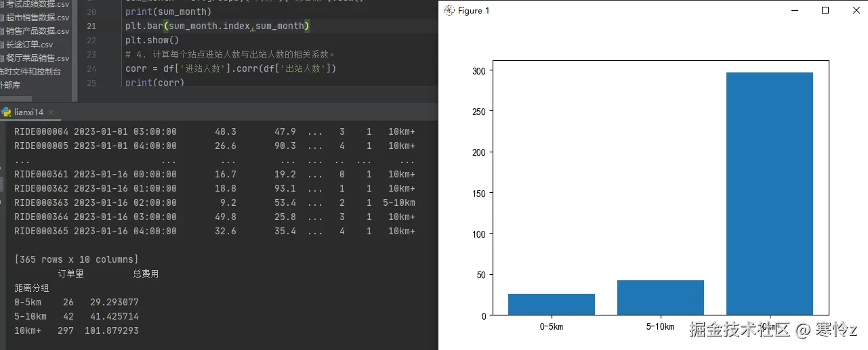Click the middle 5-10km bar in Figure 1

click(661, 298)
